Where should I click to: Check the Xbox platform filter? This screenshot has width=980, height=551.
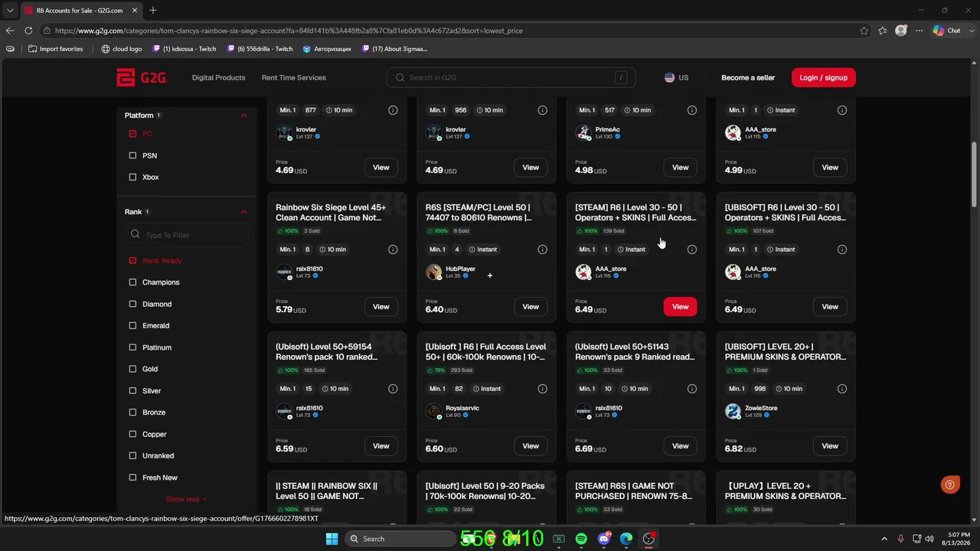click(132, 177)
